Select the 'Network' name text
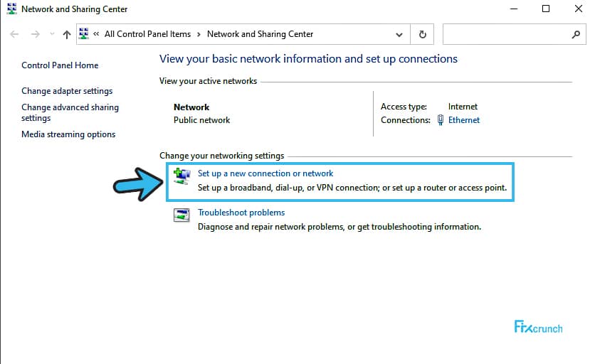Viewport: 595px width, 364px height. (x=191, y=107)
